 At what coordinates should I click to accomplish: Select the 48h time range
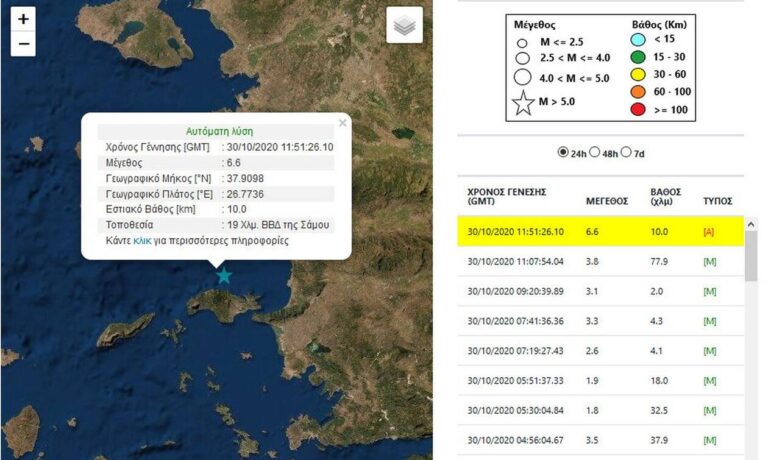(x=594, y=152)
